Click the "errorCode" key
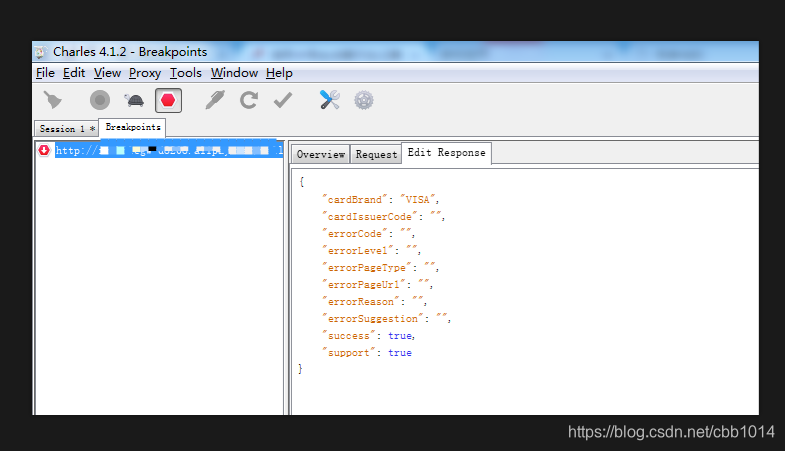This screenshot has height=451, width=785. pos(355,234)
